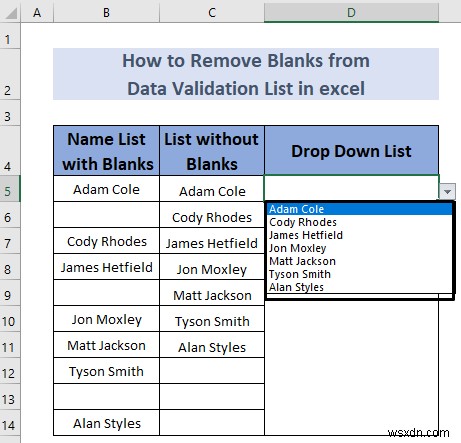Select cell C7 containing James Hetfield
This screenshot has height=443, width=461.
(x=212, y=241)
